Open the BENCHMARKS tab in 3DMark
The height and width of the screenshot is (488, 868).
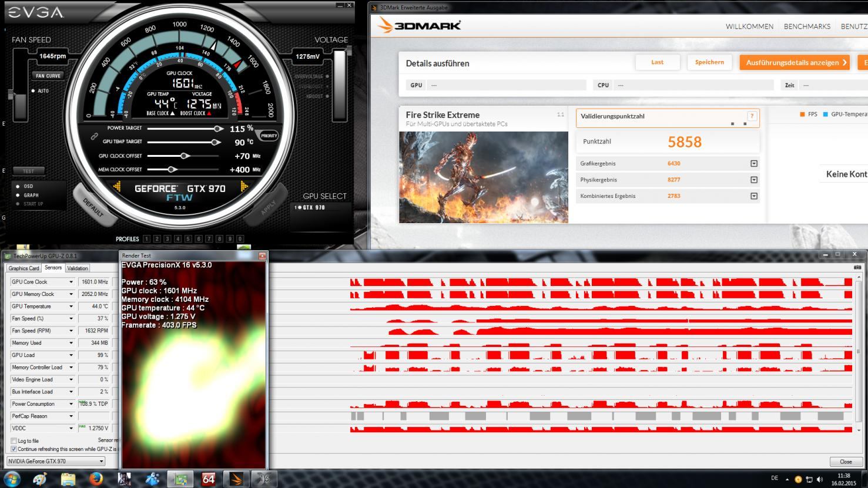coord(807,26)
